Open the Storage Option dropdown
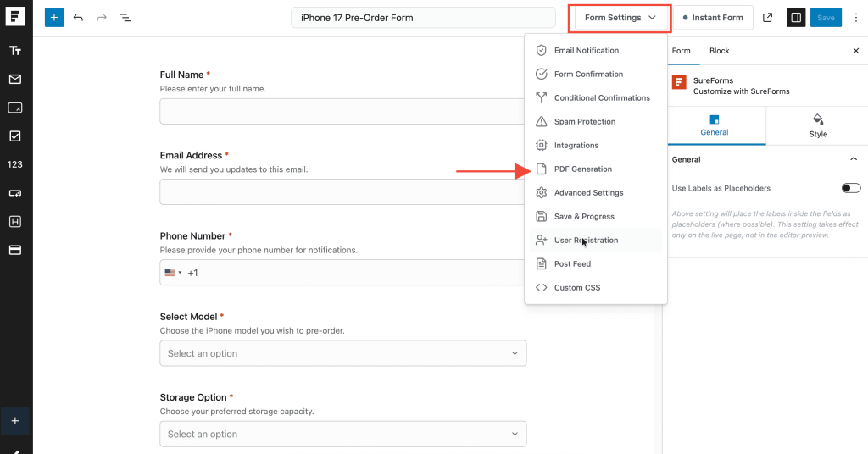Viewport: 868px width, 454px height. [x=343, y=434]
